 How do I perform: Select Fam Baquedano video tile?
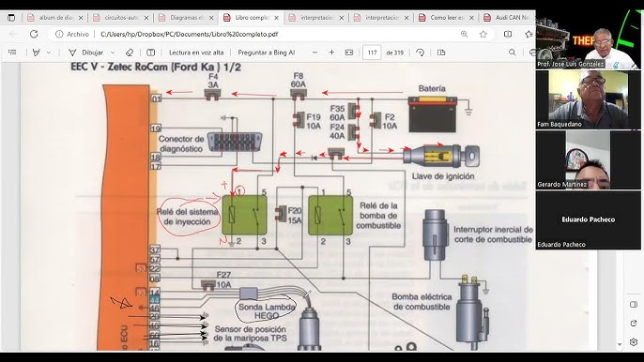pyautogui.click(x=588, y=99)
